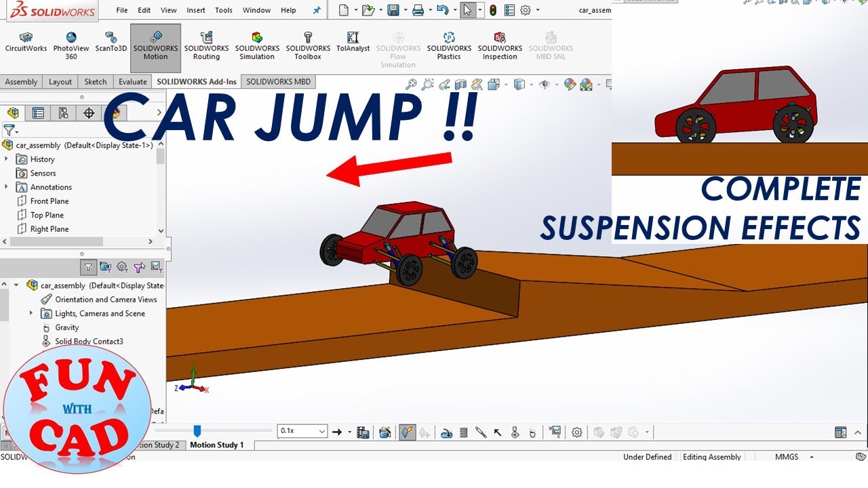Launch PhotoView 360 add-in

point(71,46)
